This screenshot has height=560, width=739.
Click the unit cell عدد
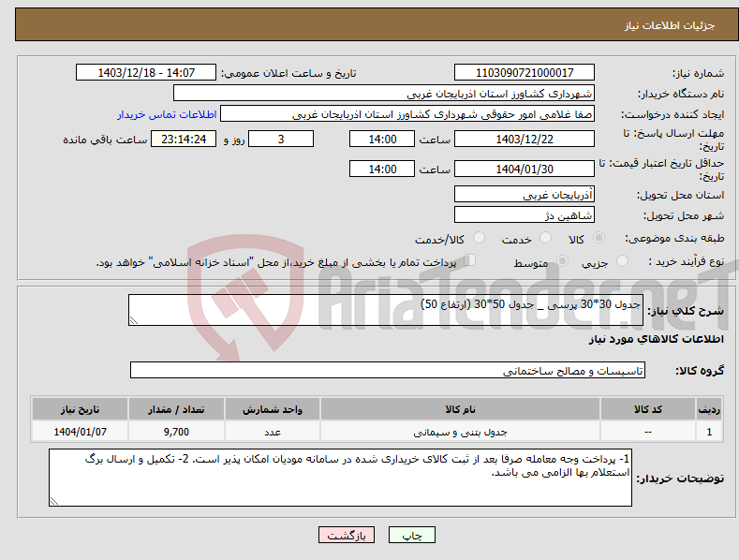click(273, 432)
